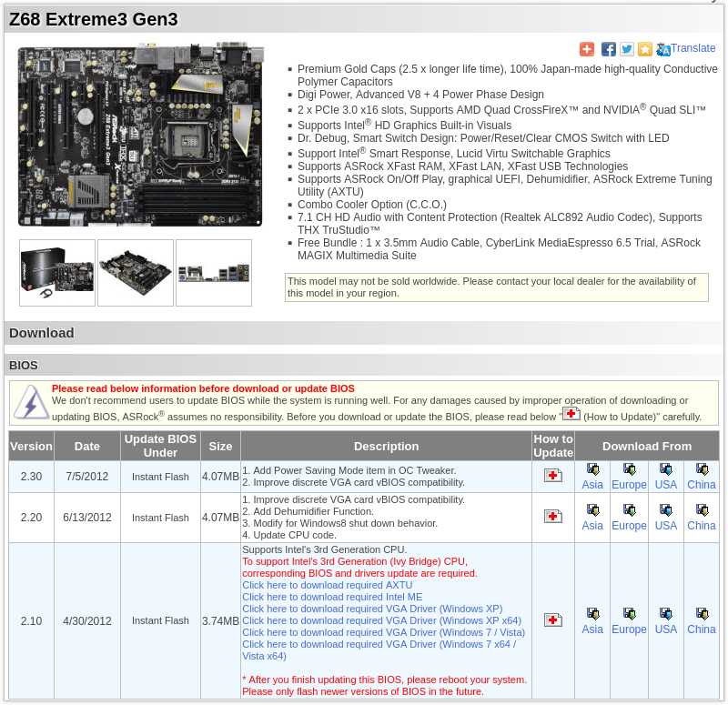The image size is (728, 705).
Task: Click the yellow star favorites icon
Action: pyautogui.click(x=645, y=49)
